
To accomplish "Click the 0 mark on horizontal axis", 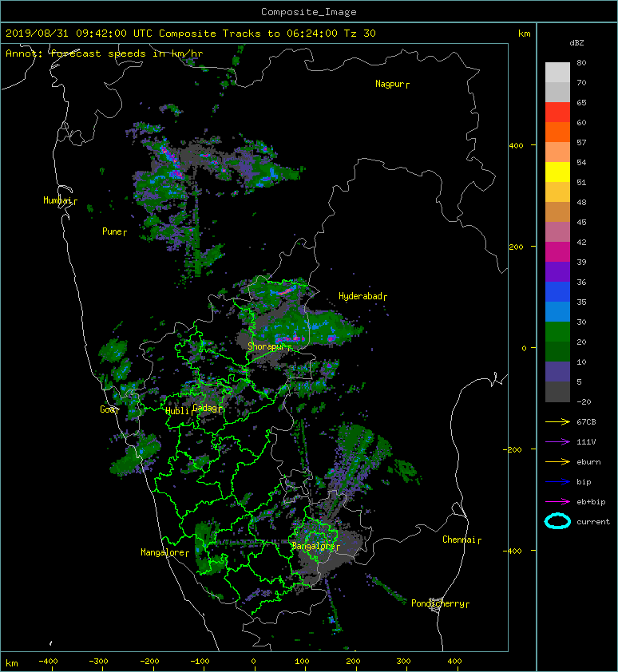I will [x=253, y=662].
